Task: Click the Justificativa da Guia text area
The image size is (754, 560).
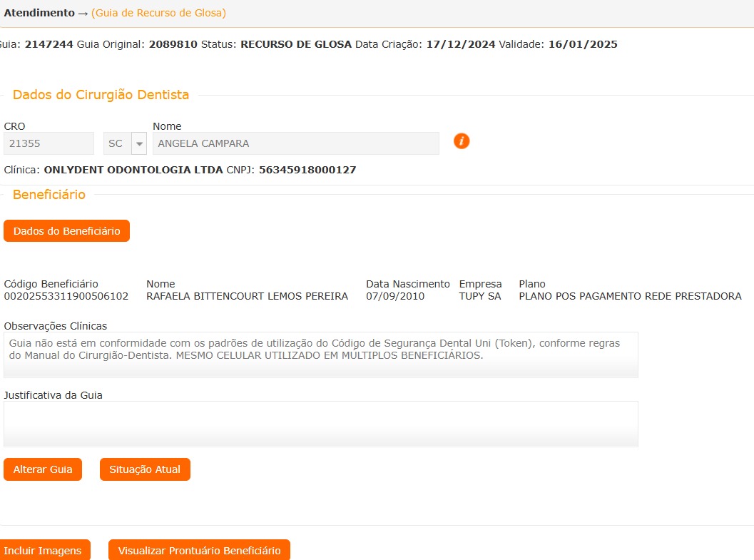Action: coord(321,424)
